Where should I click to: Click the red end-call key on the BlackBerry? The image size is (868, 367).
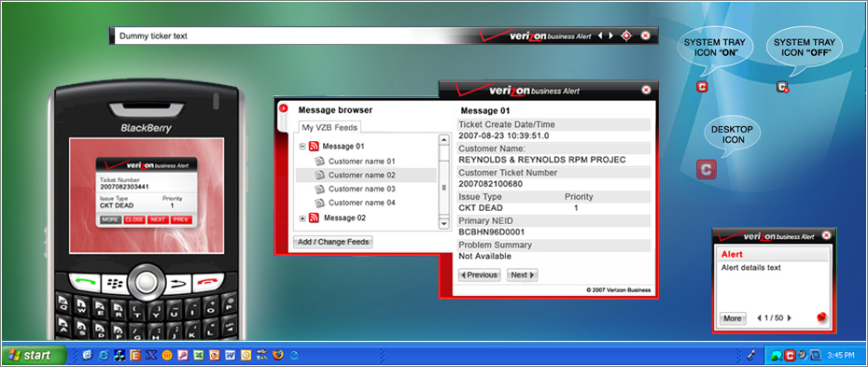(x=207, y=282)
